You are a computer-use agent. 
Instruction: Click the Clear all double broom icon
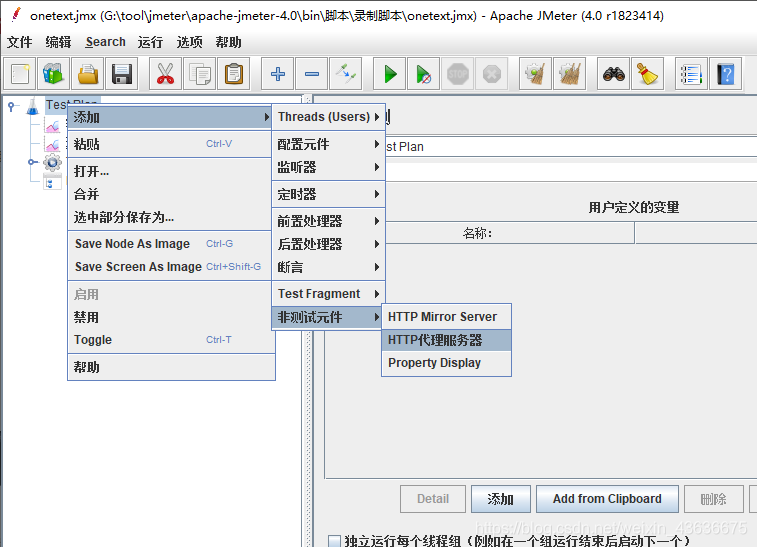[570, 74]
